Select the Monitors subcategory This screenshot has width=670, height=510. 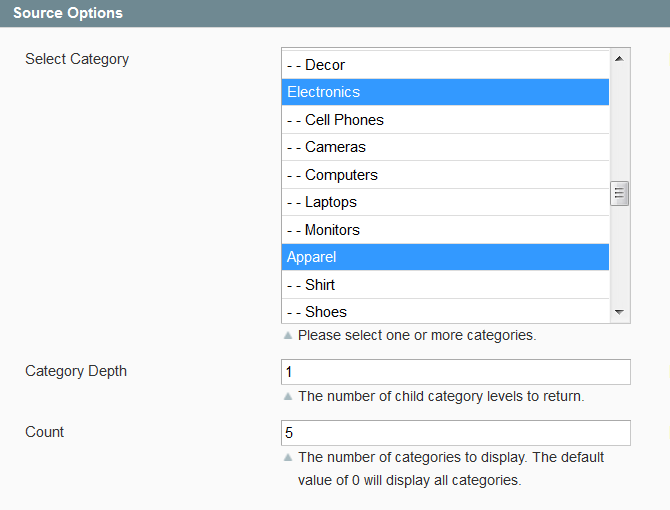point(445,230)
